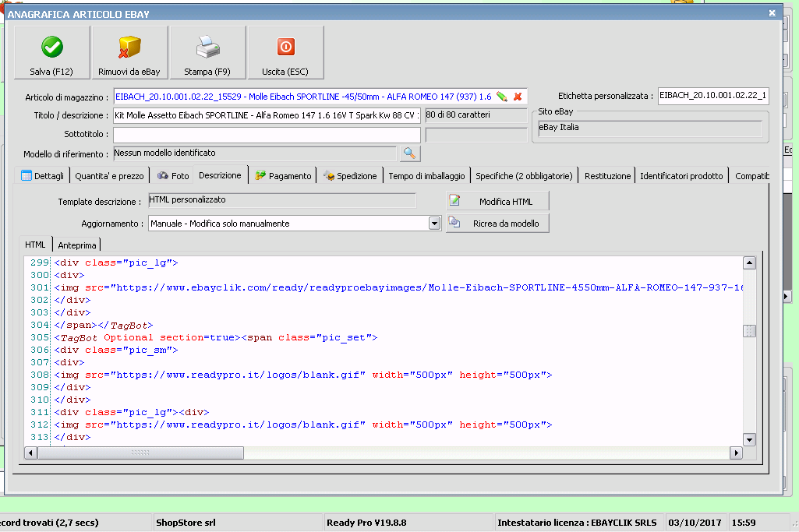Open the Quantita' e prezzo tab
The image size is (799, 532).
[110, 176]
